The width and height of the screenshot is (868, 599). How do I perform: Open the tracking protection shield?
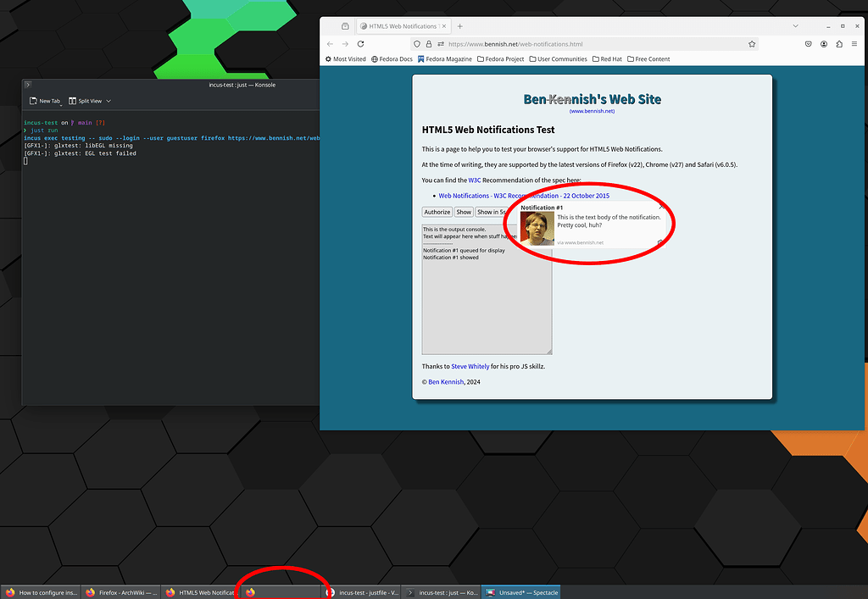point(416,43)
